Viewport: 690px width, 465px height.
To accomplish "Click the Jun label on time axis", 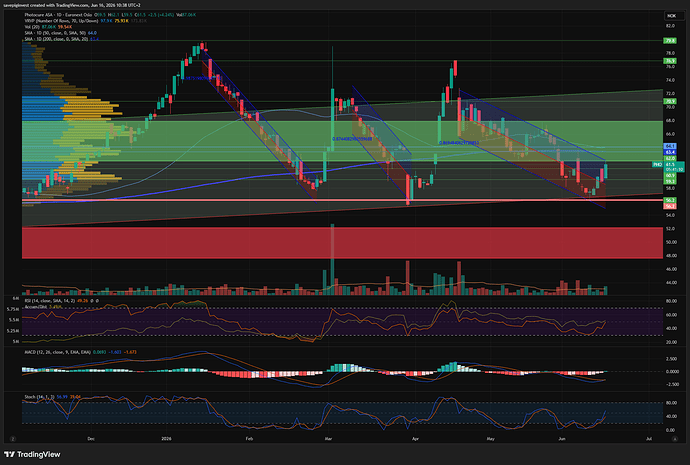I will click(562, 439).
